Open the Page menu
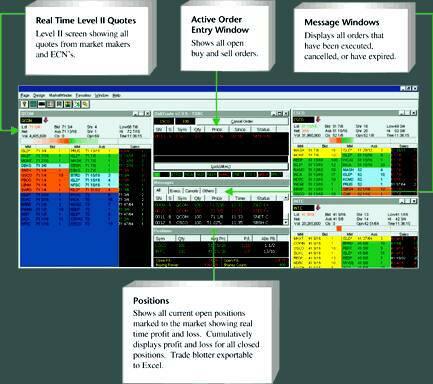 coord(25,95)
